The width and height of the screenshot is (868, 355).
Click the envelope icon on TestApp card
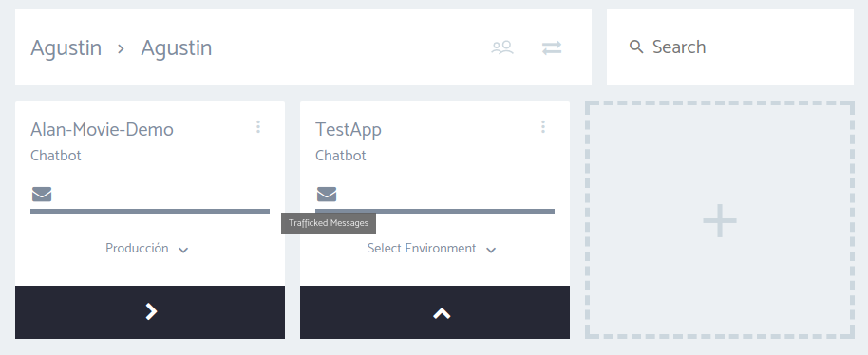[x=327, y=194]
